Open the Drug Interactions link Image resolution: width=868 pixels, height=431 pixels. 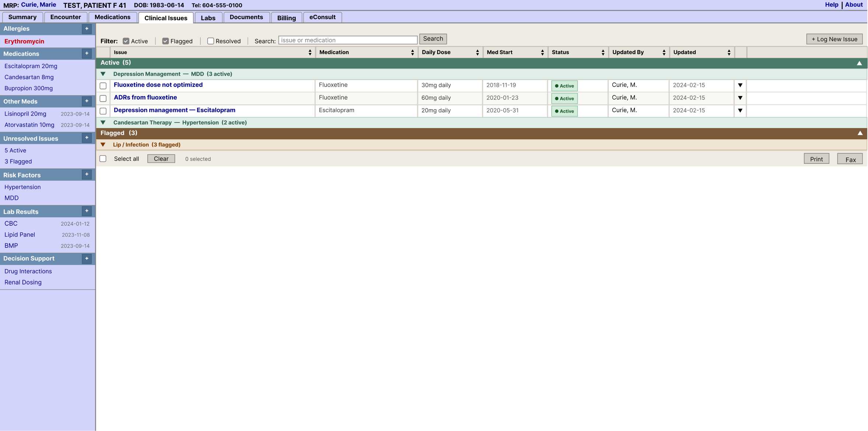coord(28,271)
